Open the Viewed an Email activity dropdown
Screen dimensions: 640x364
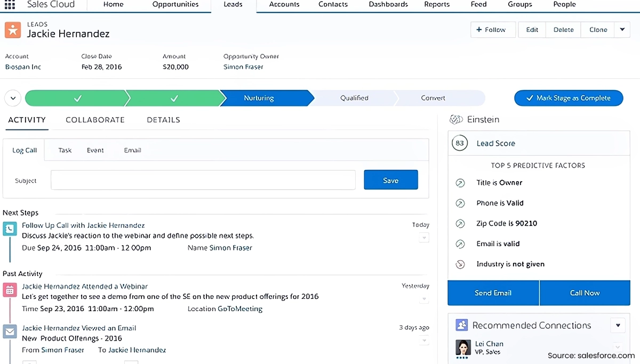click(x=424, y=341)
